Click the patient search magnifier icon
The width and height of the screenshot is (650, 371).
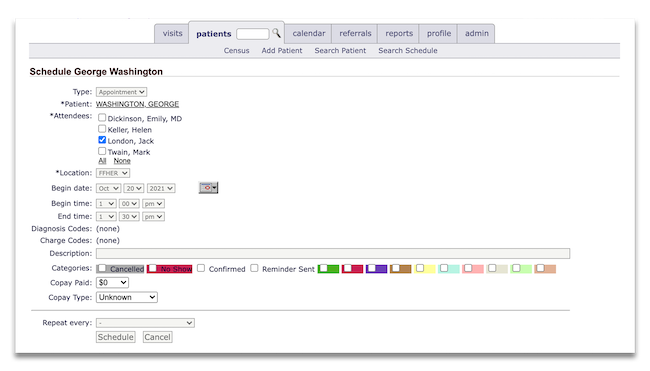(x=276, y=33)
